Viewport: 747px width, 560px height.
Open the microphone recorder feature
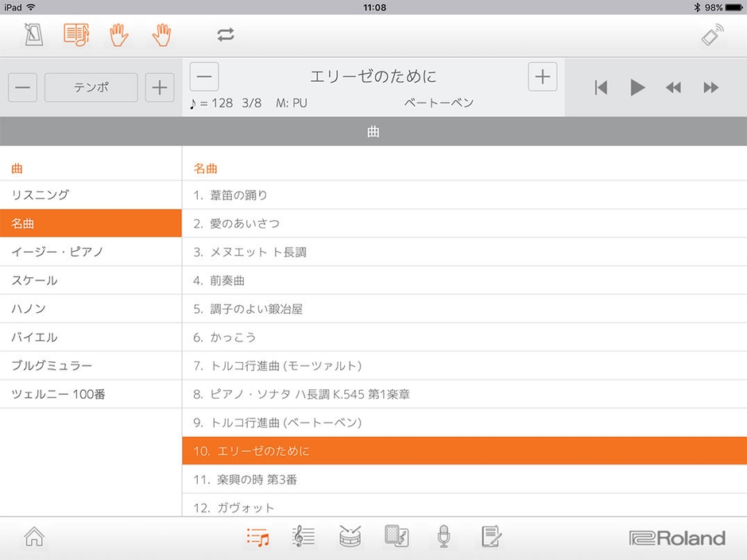pyautogui.click(x=443, y=538)
